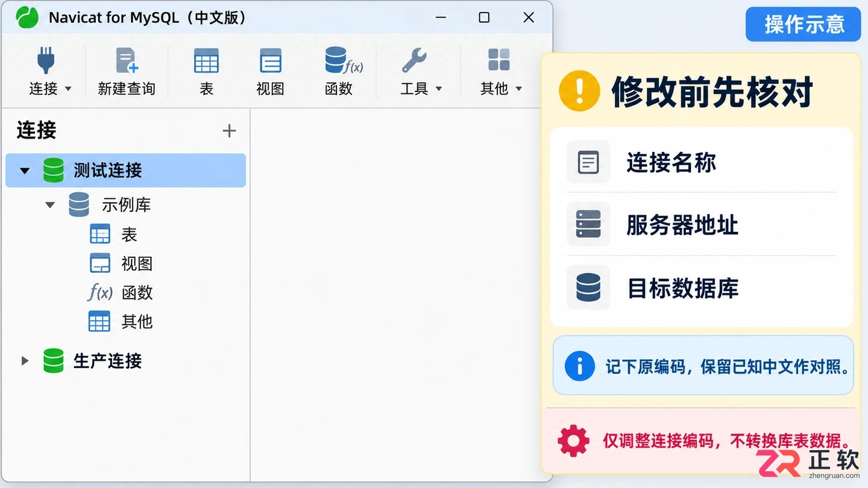Add a connection with the plus icon
The image size is (868, 488).
pyautogui.click(x=229, y=131)
